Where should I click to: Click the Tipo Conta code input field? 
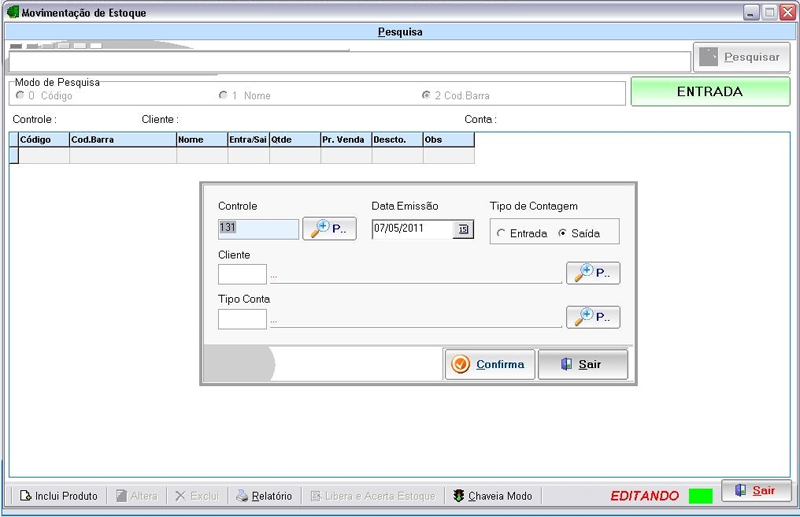click(242, 319)
